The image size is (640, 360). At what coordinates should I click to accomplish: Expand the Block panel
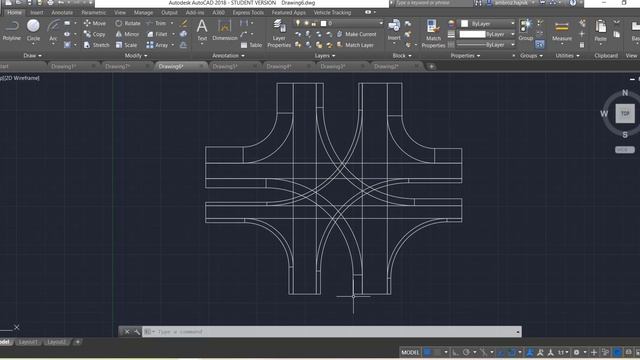[x=402, y=56]
